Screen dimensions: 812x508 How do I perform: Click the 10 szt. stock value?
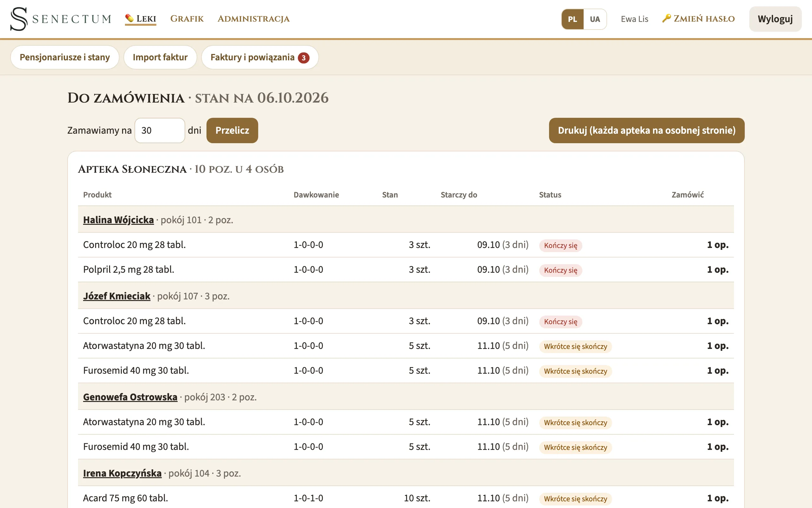(417, 498)
